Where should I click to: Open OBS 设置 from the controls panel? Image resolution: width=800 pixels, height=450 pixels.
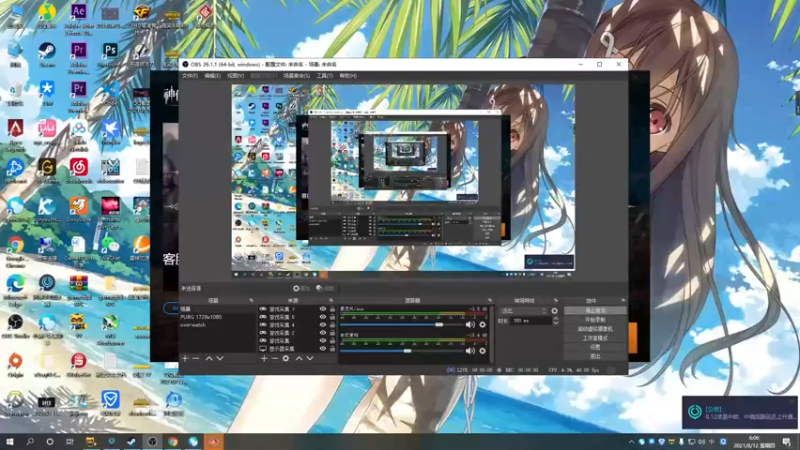[x=595, y=347]
